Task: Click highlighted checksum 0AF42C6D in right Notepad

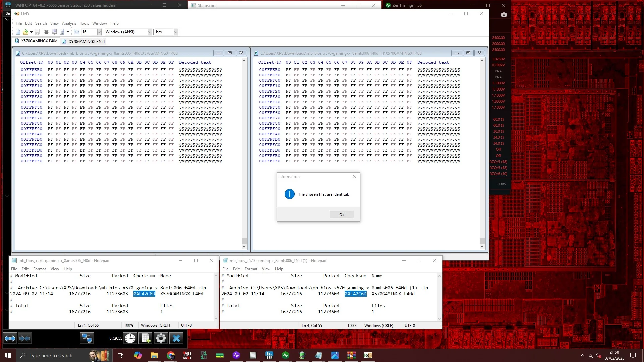Action: point(356,294)
